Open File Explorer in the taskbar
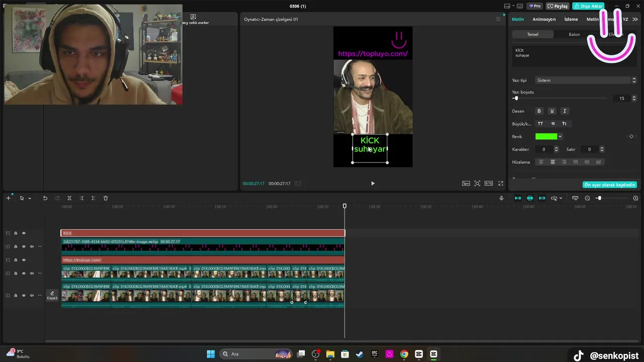The width and height of the screenshot is (644, 362). pos(330,354)
